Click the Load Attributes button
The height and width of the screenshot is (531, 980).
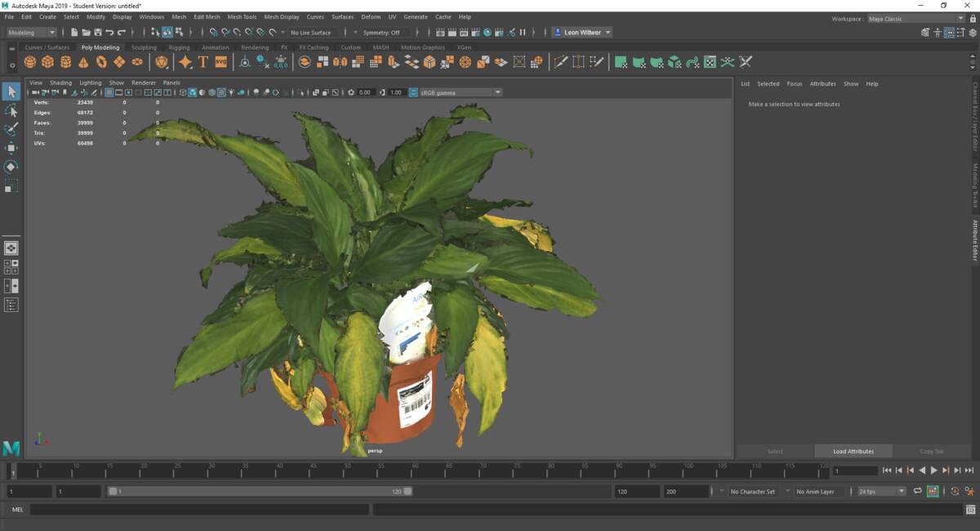853,451
